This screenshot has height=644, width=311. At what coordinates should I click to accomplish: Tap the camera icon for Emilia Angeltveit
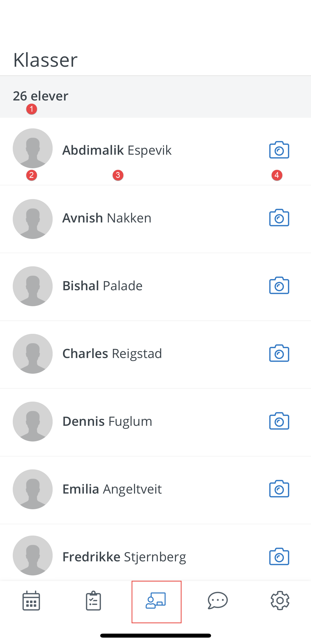click(279, 489)
